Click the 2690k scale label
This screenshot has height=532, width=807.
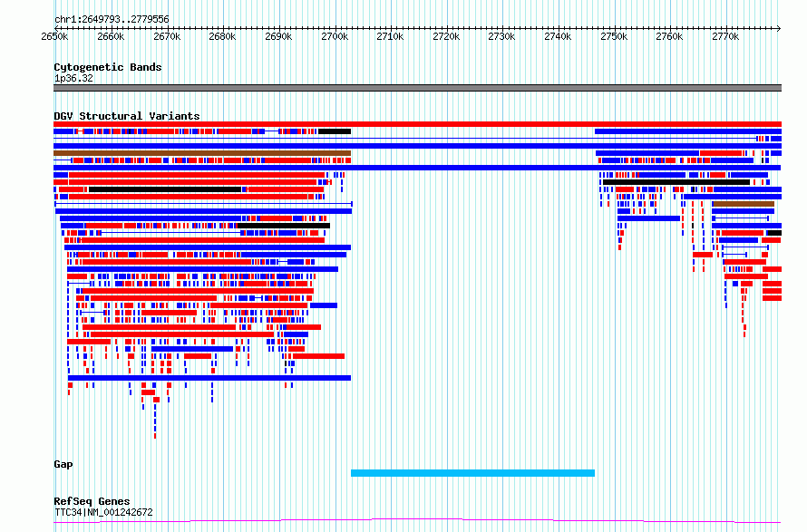click(278, 36)
